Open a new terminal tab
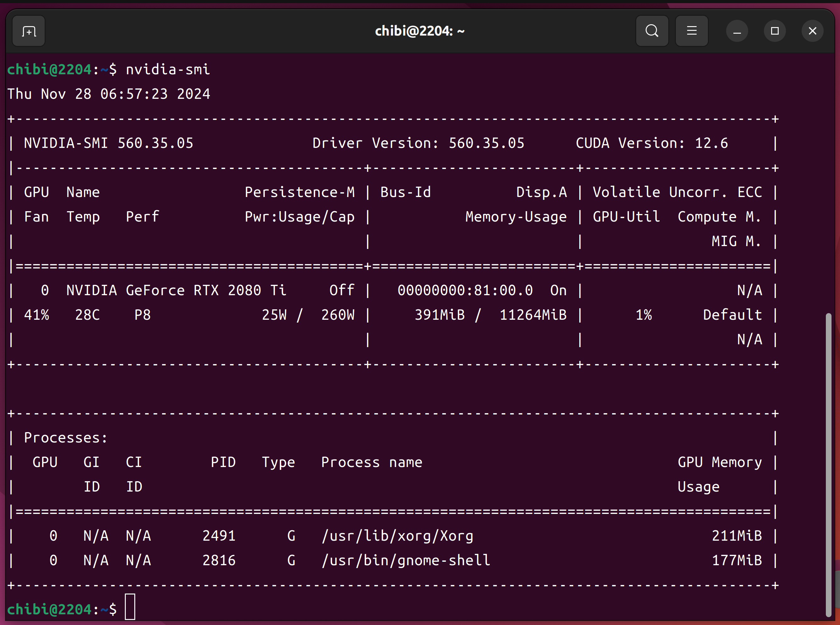Viewport: 840px width, 625px height. pos(29,31)
